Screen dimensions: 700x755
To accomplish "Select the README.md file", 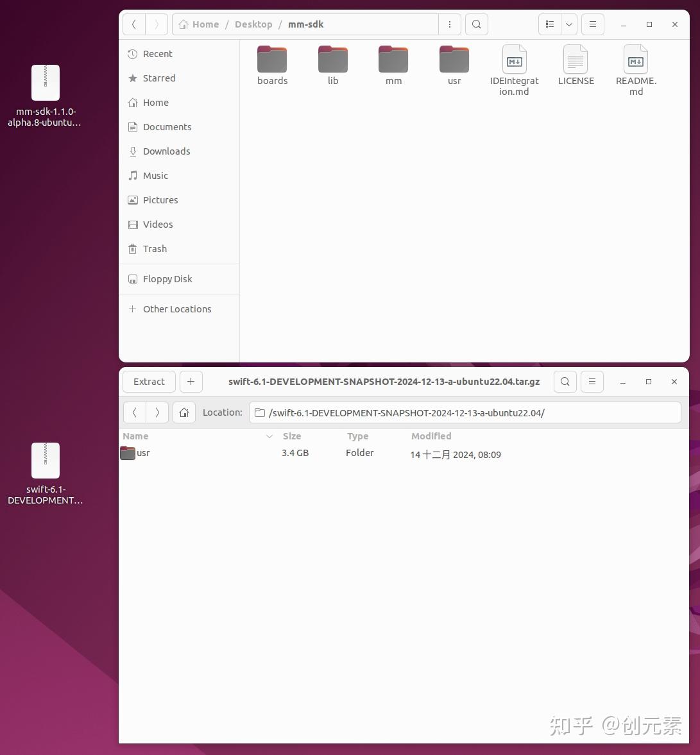I will click(x=636, y=71).
